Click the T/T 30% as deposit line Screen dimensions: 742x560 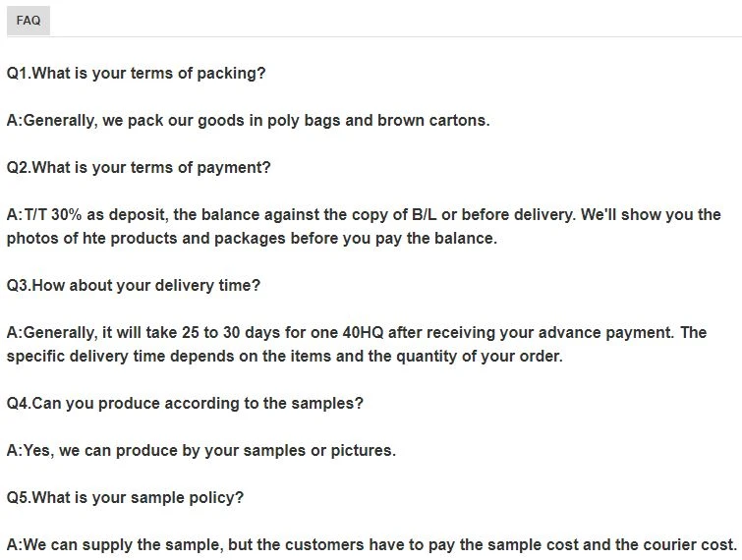coord(364,215)
